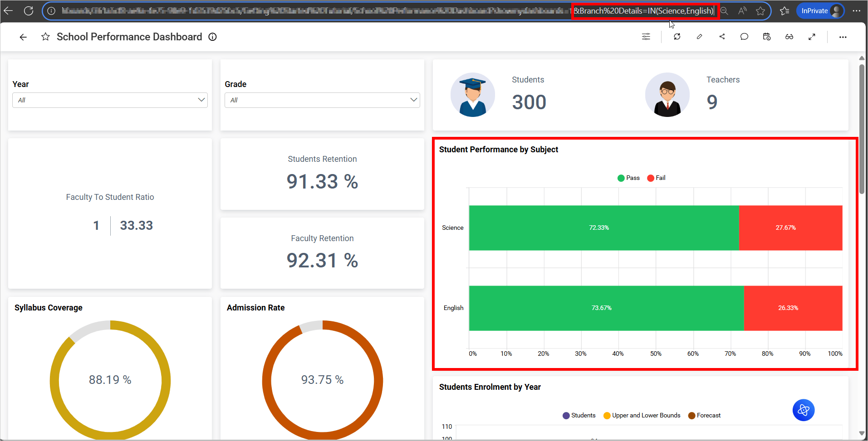Viewport: 868px width, 441px height.
Task: Open the dashboard more options menu
Action: pyautogui.click(x=843, y=37)
